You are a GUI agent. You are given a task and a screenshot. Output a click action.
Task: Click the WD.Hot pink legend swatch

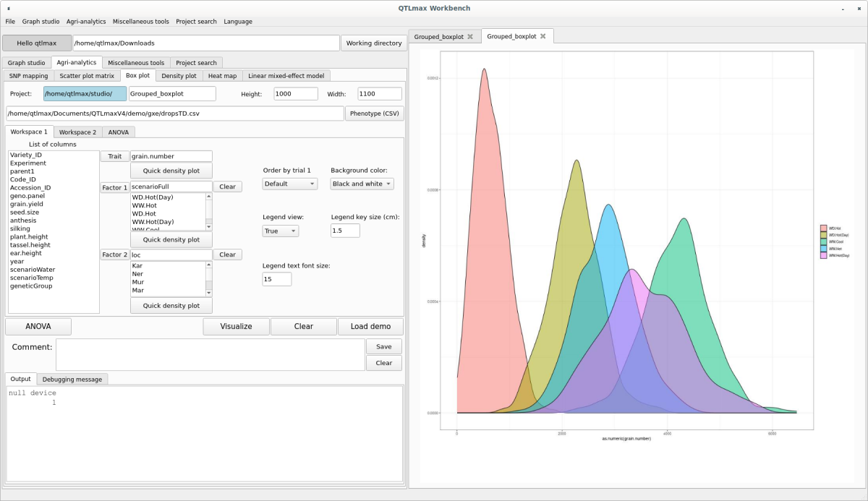(x=824, y=228)
